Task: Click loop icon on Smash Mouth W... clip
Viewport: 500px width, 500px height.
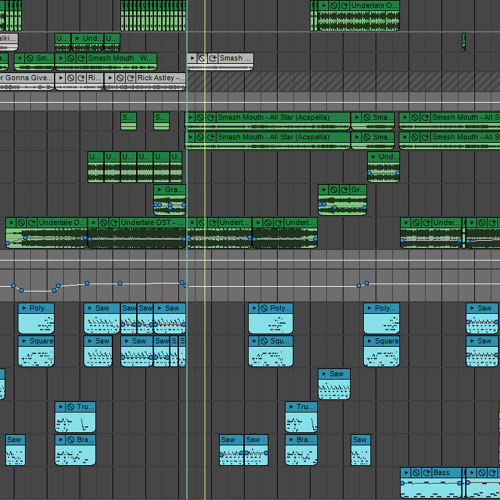Action: point(81,58)
